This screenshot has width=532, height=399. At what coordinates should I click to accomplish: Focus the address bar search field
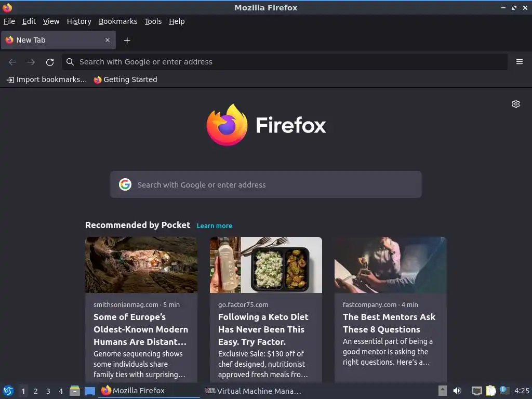[284, 62]
